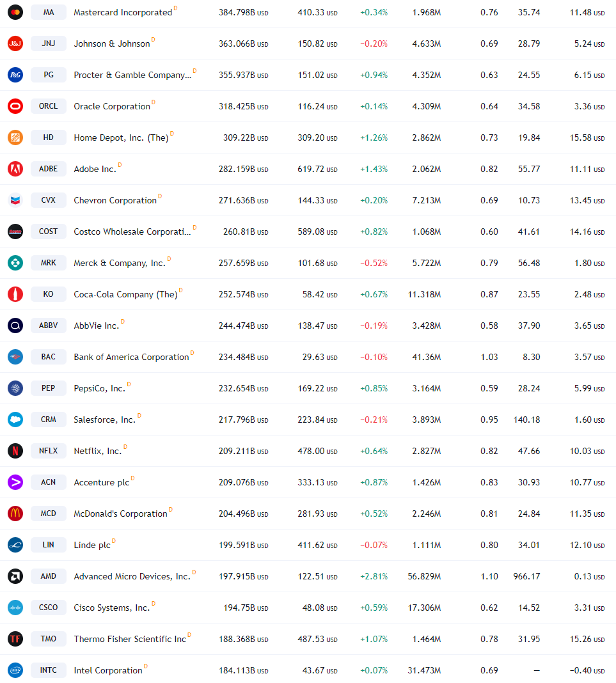
Task: Click the Adobe logo icon
Action: click(x=15, y=169)
